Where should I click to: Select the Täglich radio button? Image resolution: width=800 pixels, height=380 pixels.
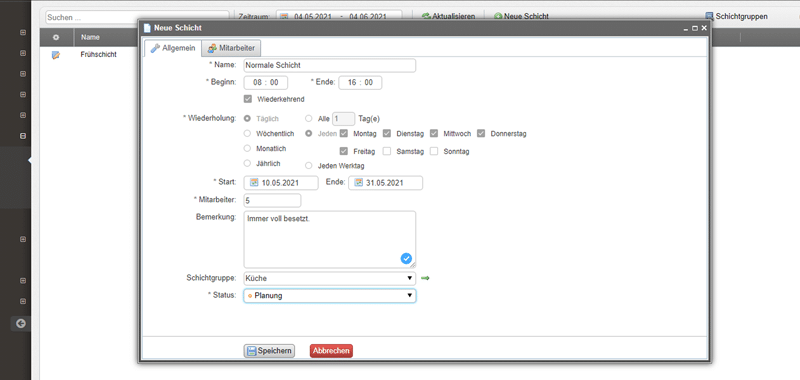[x=247, y=118]
